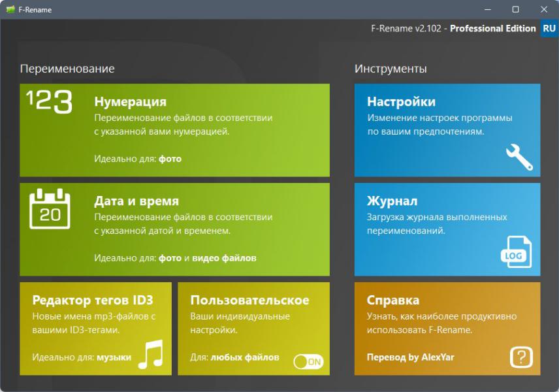Click the calendar icon showing 20
The width and height of the screenshot is (559, 392).
[x=50, y=208]
